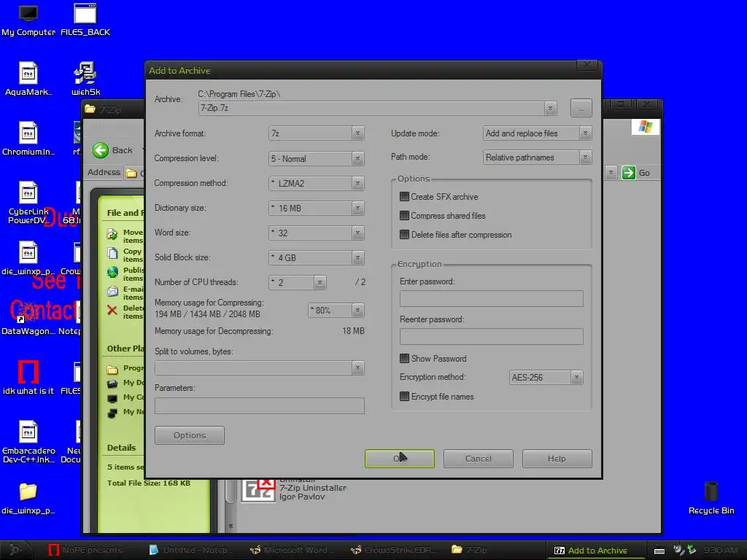Switch to Microsoft Word taskbar item
The height and width of the screenshot is (560, 747).
pos(292,550)
